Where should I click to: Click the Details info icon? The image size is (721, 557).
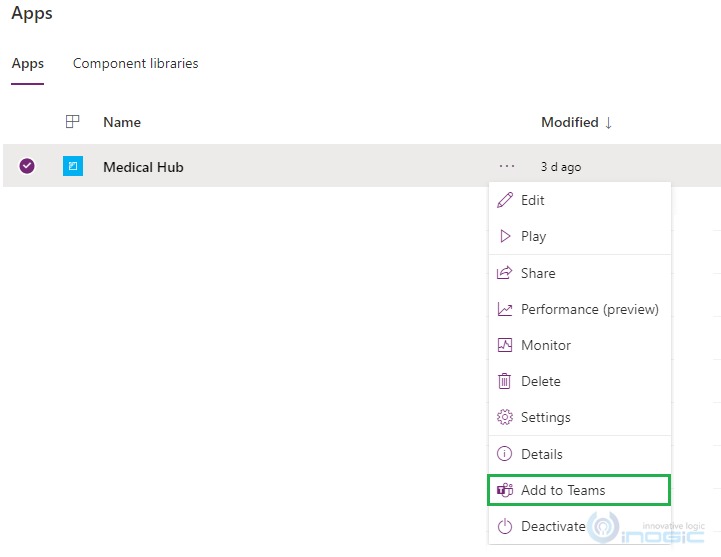pyautogui.click(x=504, y=454)
